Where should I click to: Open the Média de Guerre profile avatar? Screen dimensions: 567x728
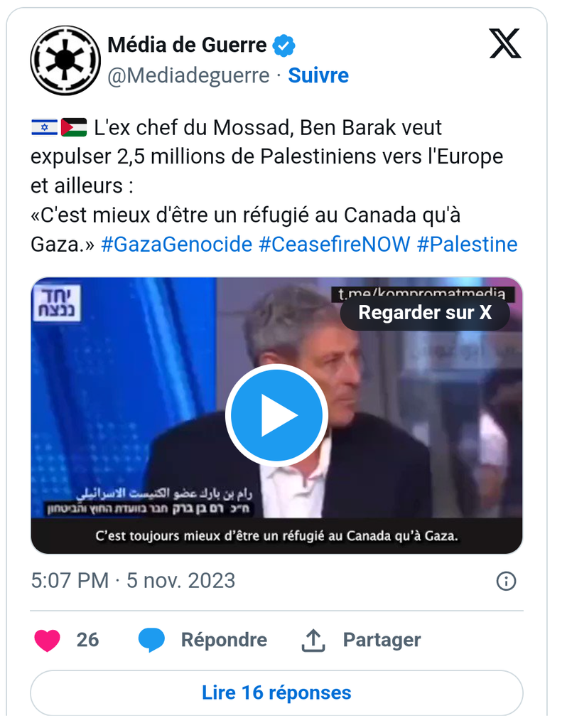point(65,60)
